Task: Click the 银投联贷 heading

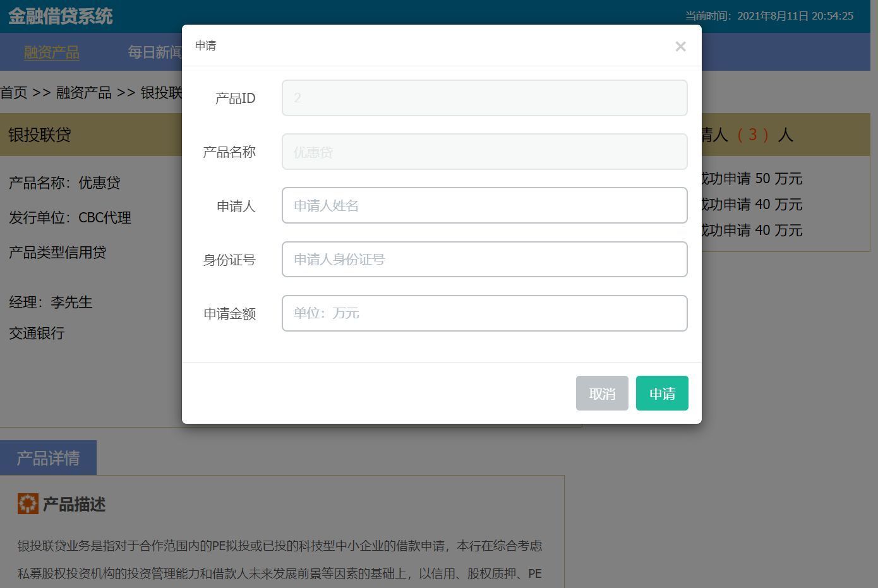Action: click(40, 135)
